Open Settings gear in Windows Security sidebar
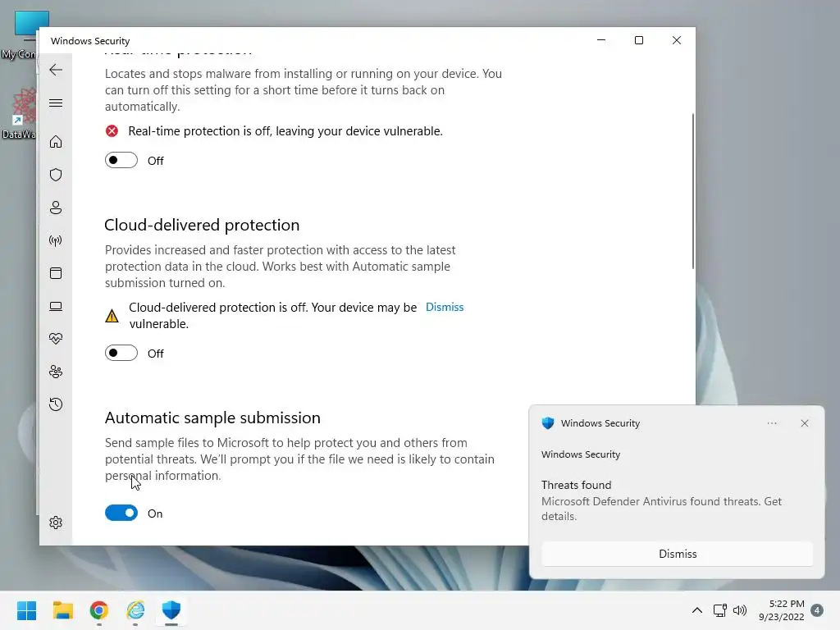The width and height of the screenshot is (840, 630). pos(56,523)
